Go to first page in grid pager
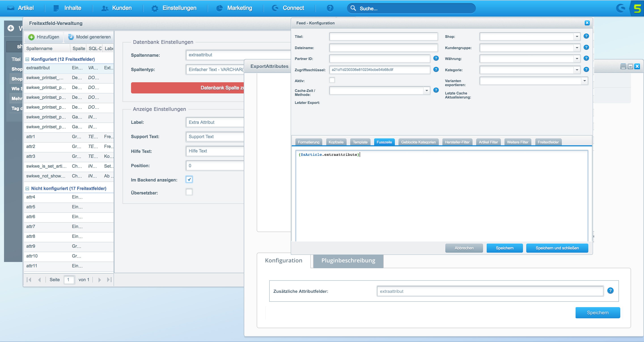Image resolution: width=644 pixels, height=342 pixels. 29,280
